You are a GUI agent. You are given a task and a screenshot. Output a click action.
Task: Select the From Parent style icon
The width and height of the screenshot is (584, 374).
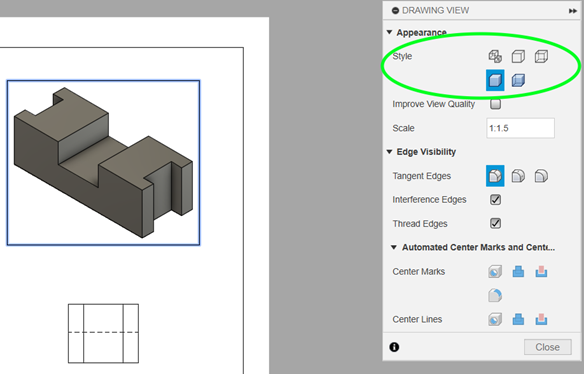coord(495,57)
